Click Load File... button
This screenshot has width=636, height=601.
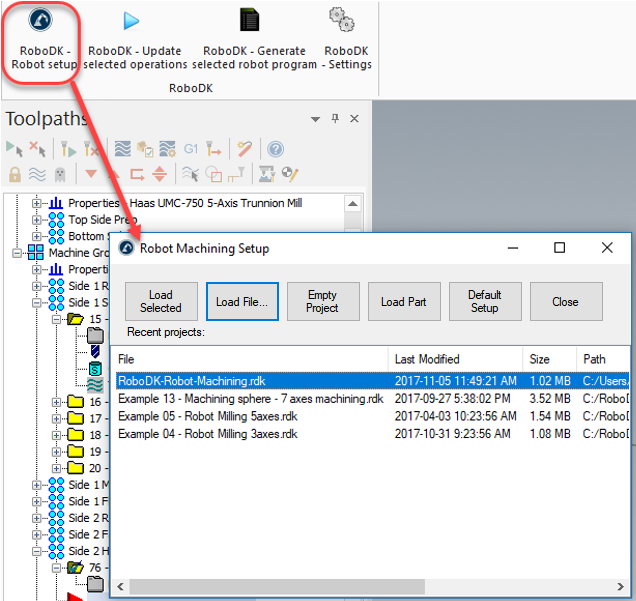point(242,301)
